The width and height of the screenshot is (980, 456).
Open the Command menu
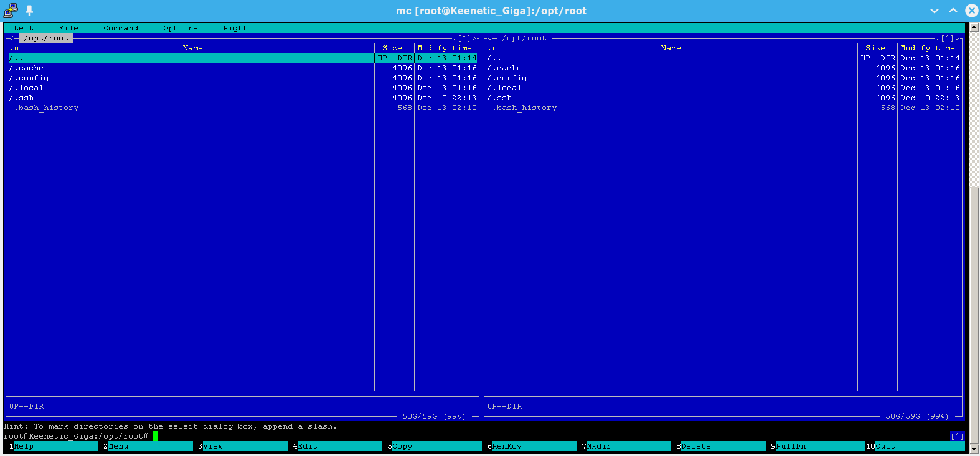pos(121,28)
